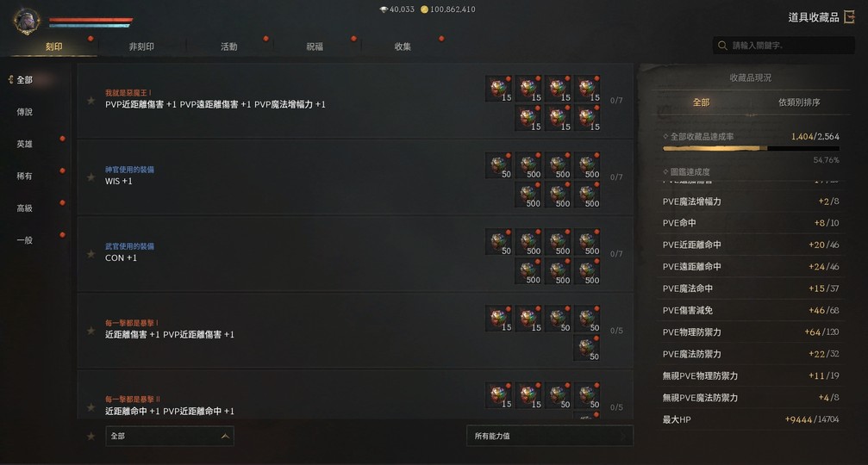This screenshot has height=465, width=868.
Task: Click the search magnifier icon
Action: point(722,46)
